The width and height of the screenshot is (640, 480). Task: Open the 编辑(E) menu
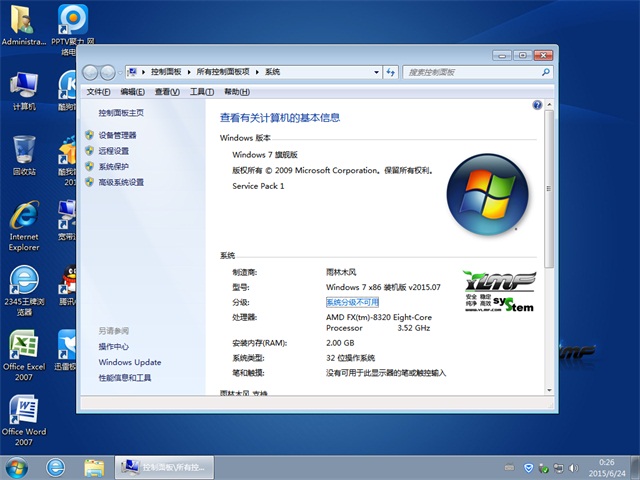(x=133, y=92)
